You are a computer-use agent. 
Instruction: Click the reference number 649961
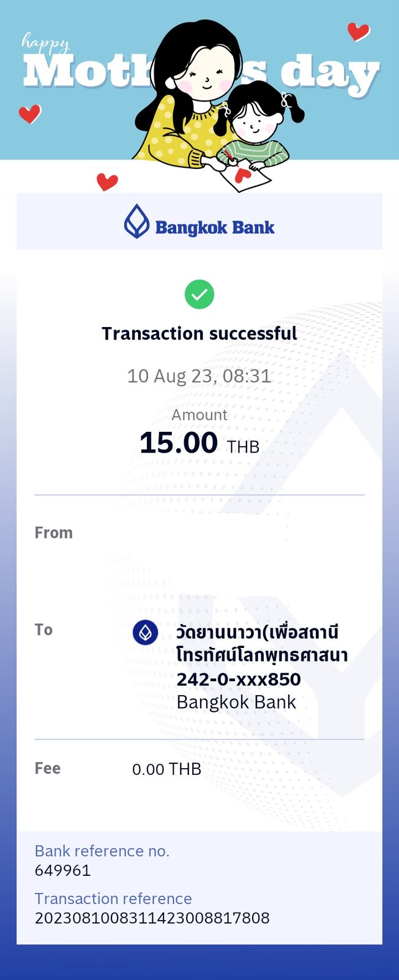tap(63, 870)
